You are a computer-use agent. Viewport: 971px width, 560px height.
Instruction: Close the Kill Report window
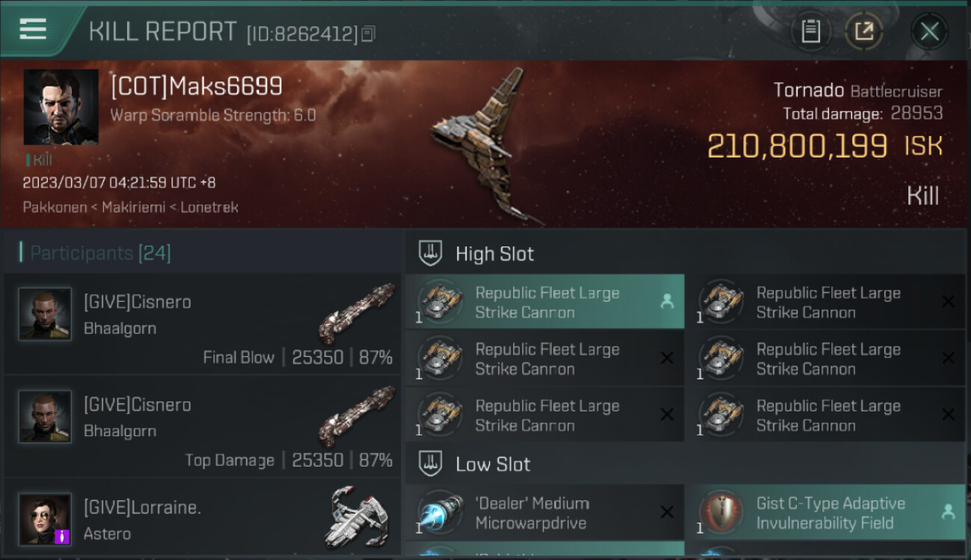pos(929,32)
